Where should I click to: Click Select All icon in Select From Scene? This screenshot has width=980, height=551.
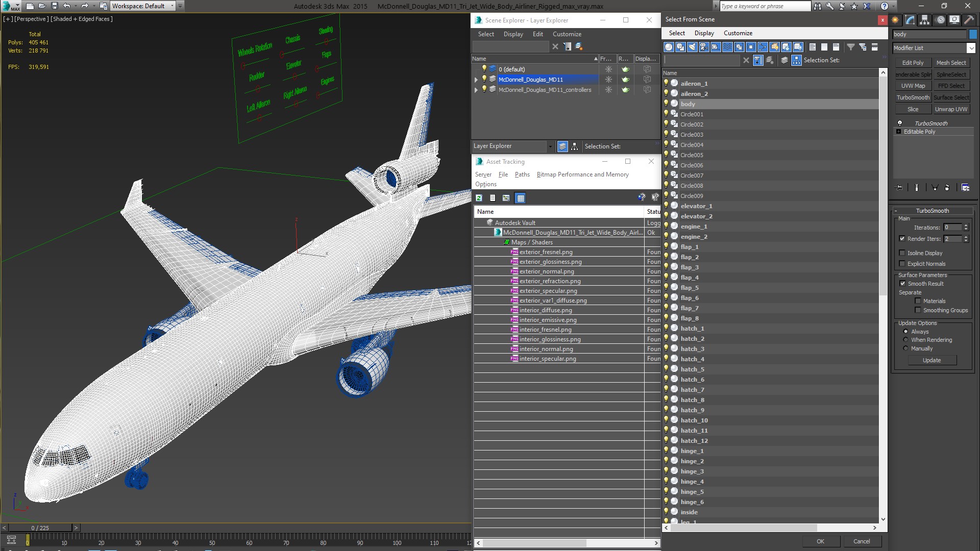pos(812,47)
